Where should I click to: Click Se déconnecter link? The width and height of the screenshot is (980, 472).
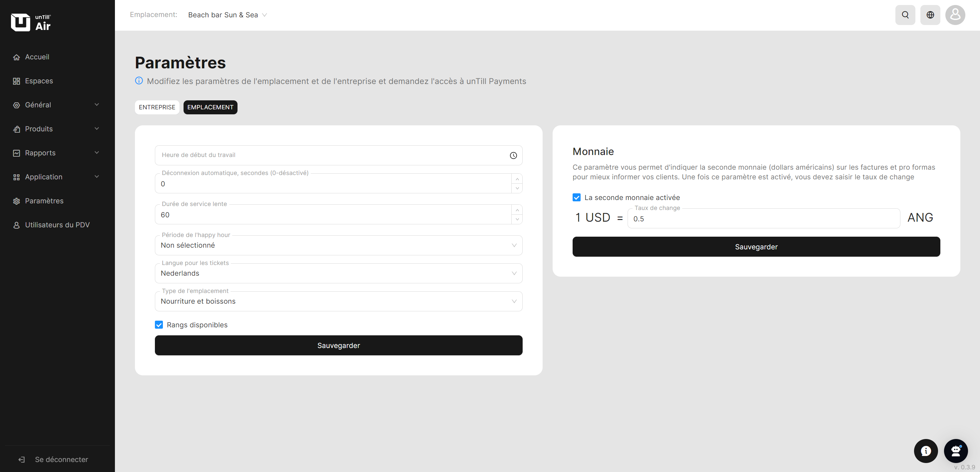[61, 459]
